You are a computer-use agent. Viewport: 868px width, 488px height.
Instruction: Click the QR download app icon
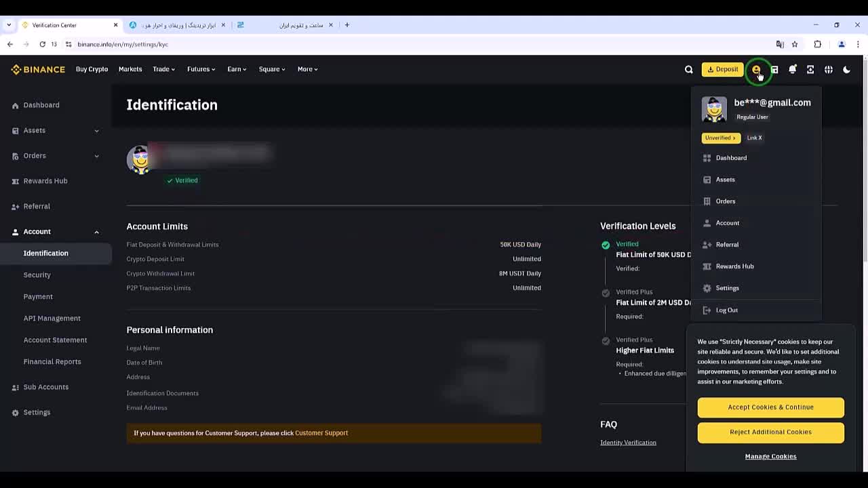pyautogui.click(x=810, y=69)
